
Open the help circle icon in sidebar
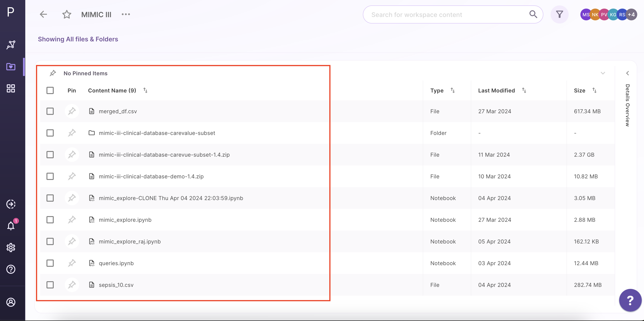pos(11,269)
